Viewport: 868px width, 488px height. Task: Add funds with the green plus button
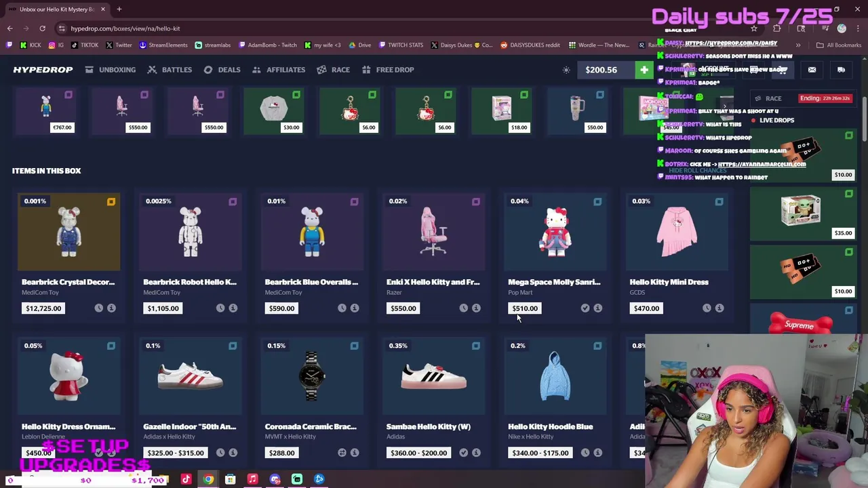(x=644, y=70)
